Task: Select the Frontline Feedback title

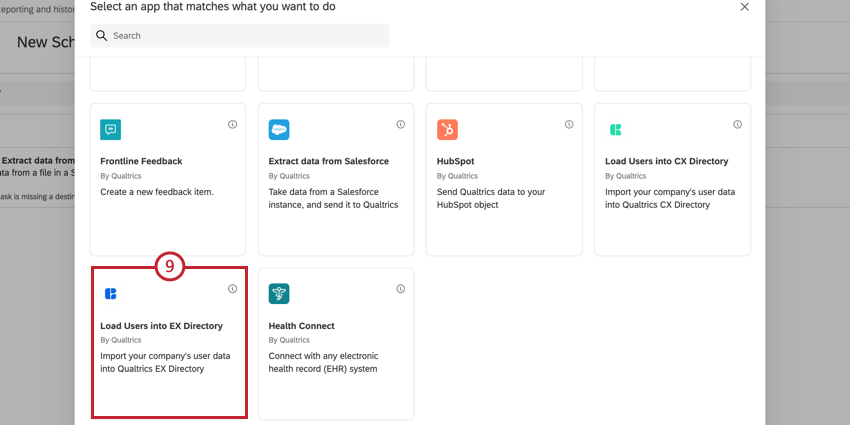Action: point(141,161)
